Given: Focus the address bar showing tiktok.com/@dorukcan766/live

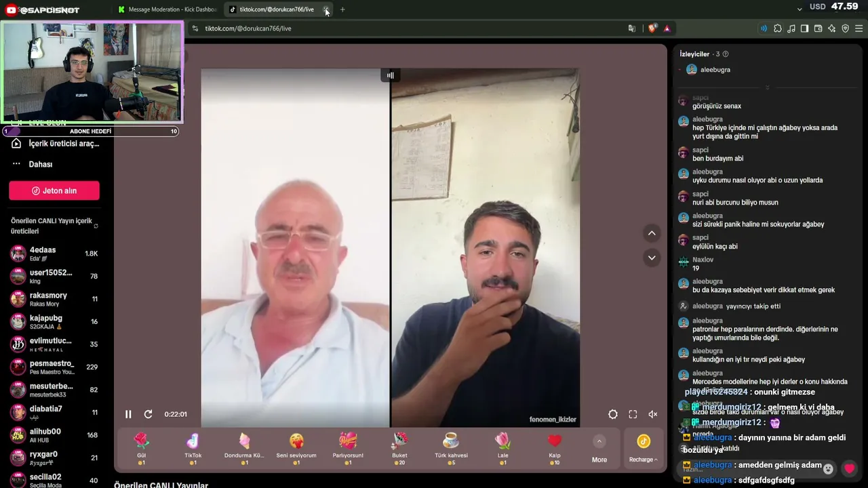Looking at the screenshot, I should (x=407, y=28).
